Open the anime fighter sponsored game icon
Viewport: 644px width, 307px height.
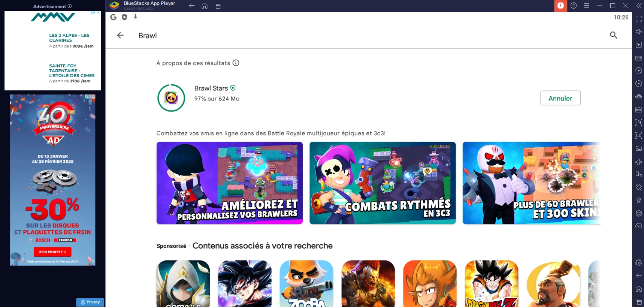(245, 283)
